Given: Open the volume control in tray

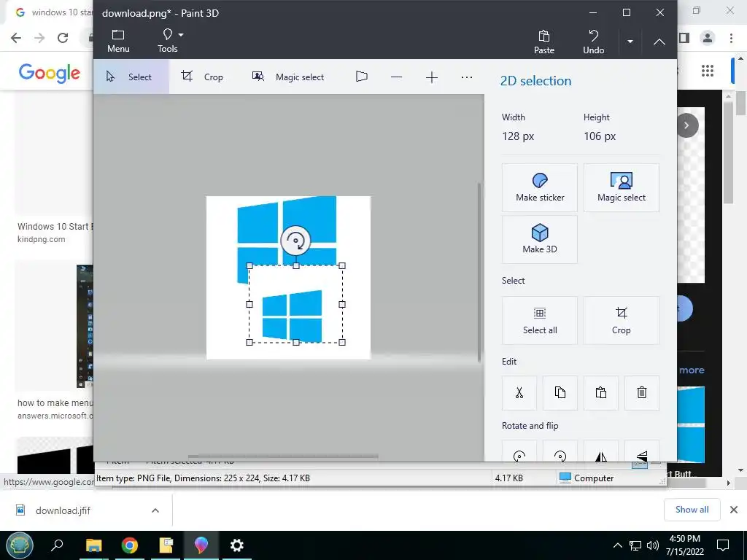Looking at the screenshot, I should pos(653,545).
